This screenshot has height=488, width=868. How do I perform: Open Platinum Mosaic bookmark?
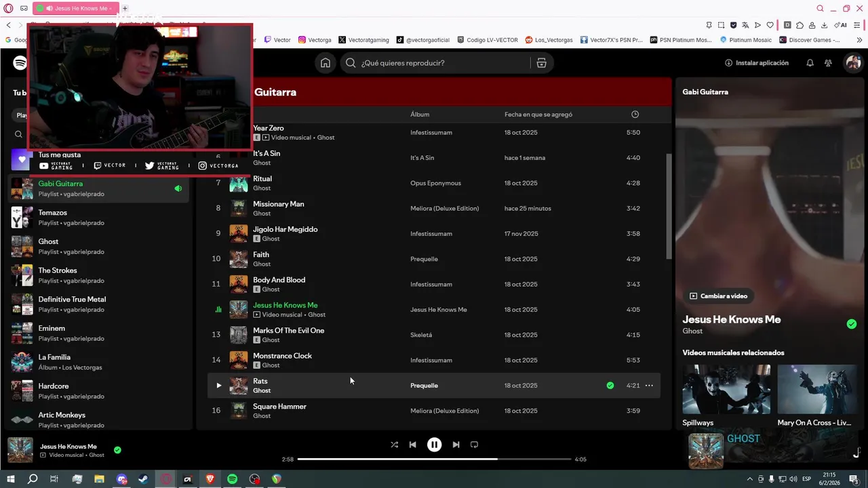(746, 40)
